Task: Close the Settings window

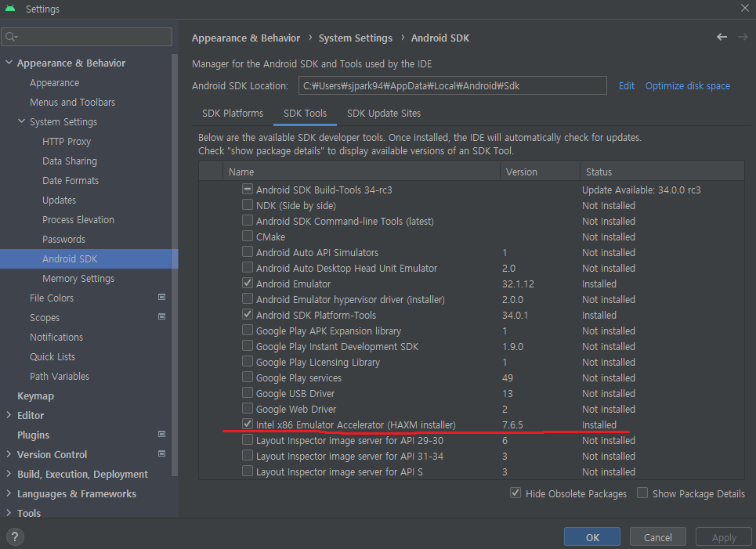Action: pyautogui.click(x=745, y=8)
